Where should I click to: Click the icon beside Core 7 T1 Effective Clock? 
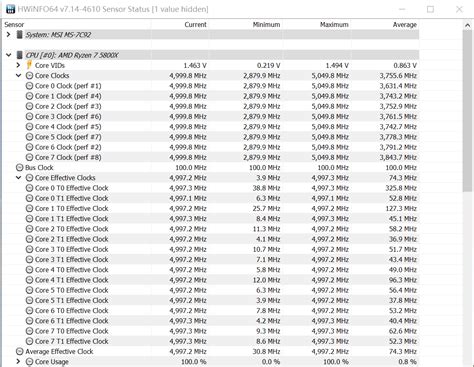coord(29,341)
